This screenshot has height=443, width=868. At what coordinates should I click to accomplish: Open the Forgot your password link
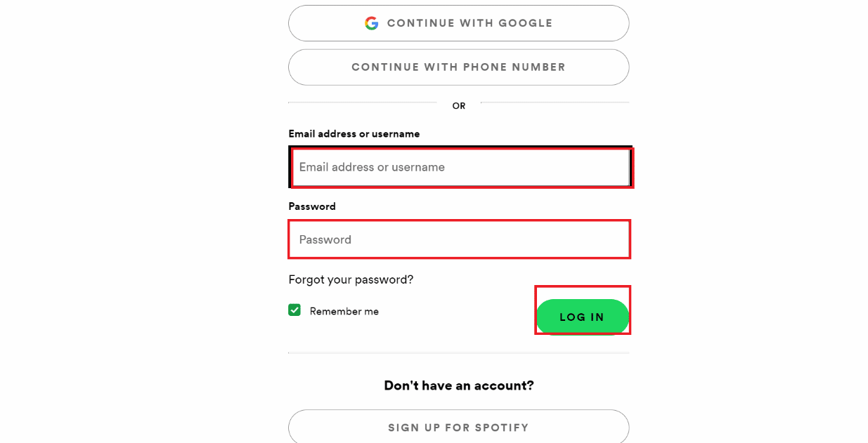point(351,279)
